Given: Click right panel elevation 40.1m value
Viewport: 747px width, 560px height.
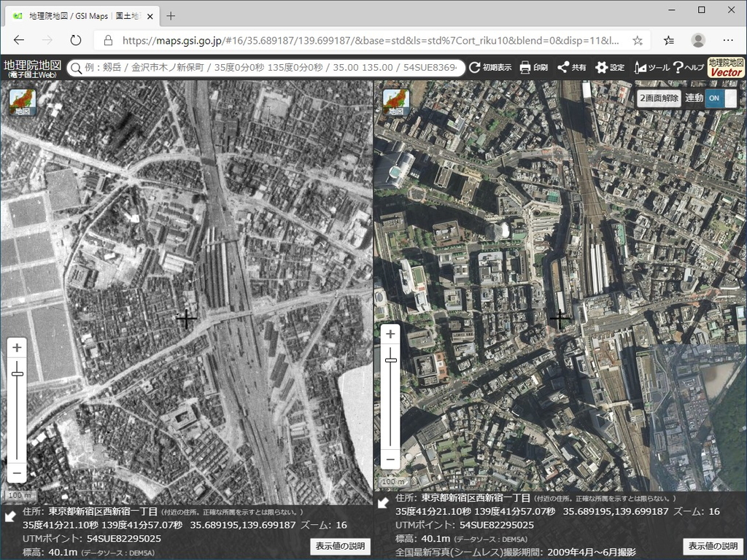Looking at the screenshot, I should tap(436, 539).
